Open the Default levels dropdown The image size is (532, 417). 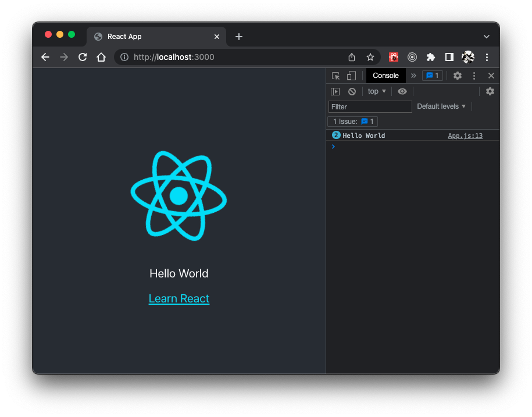pyautogui.click(x=441, y=106)
